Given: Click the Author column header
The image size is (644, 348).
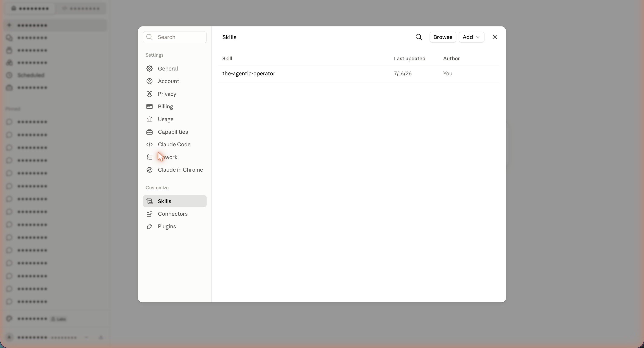Looking at the screenshot, I should pos(451,59).
